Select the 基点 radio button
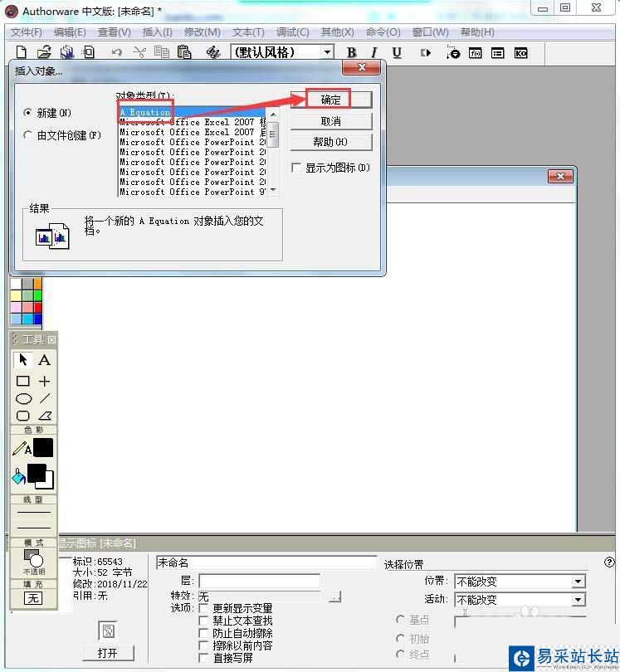 [400, 620]
